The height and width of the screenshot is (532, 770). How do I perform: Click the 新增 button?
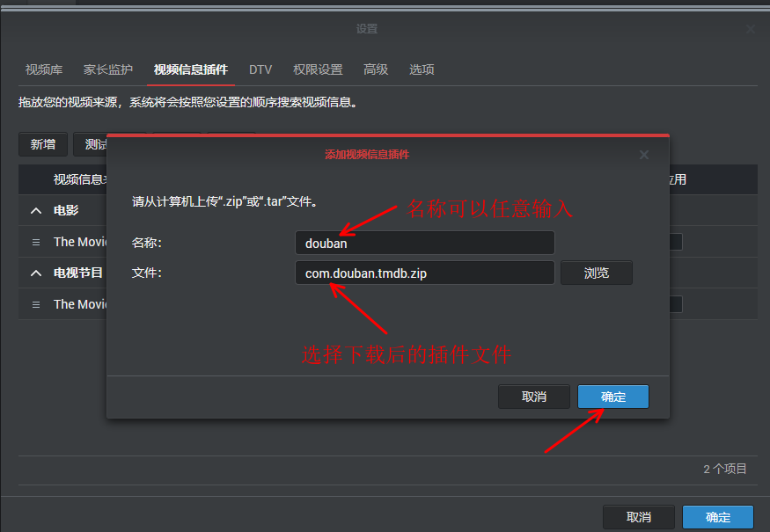(43, 144)
